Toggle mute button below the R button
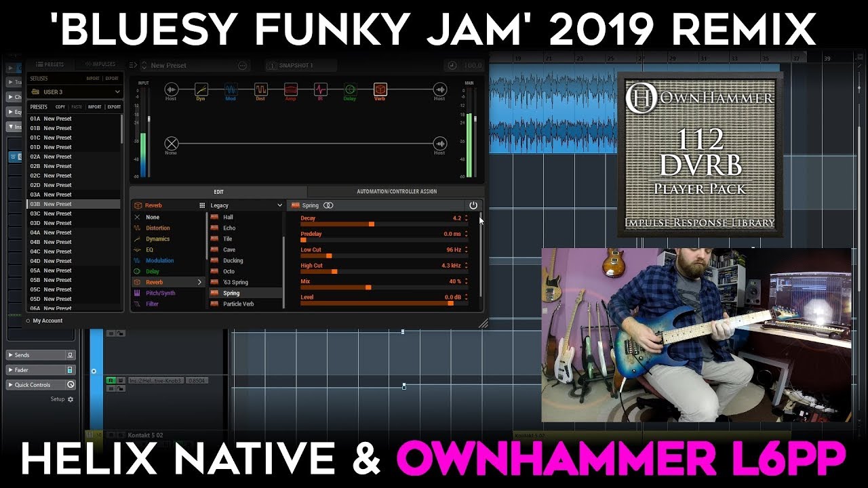 pyautogui.click(x=111, y=390)
